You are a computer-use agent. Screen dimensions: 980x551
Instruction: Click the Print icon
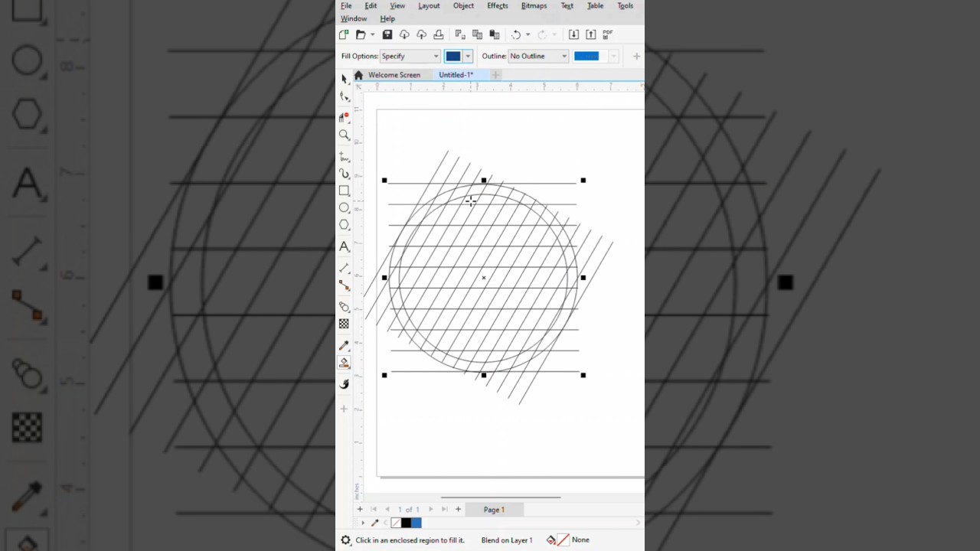(x=439, y=34)
